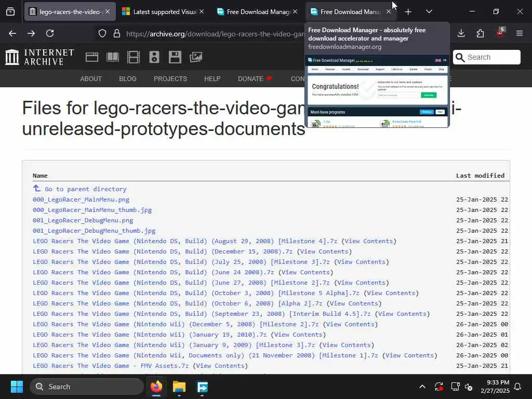The image size is (532, 399).
Task: View Contents of December 15, 2008 build
Action: [x=324, y=251]
